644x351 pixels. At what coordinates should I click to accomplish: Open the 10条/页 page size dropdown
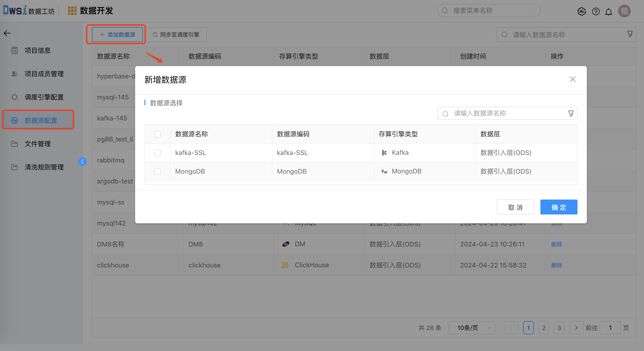point(472,328)
